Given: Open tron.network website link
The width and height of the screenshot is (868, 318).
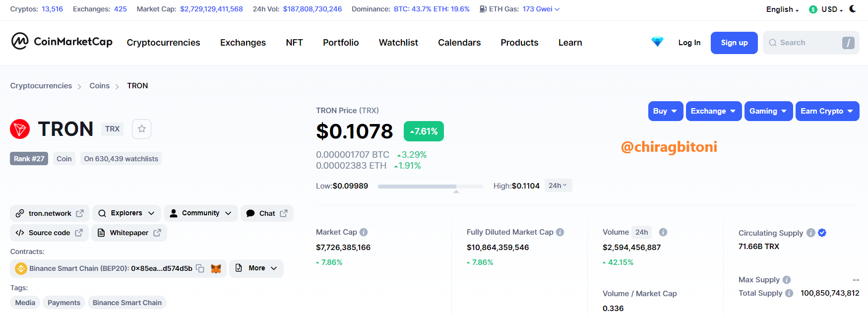Looking at the screenshot, I should pyautogui.click(x=50, y=213).
